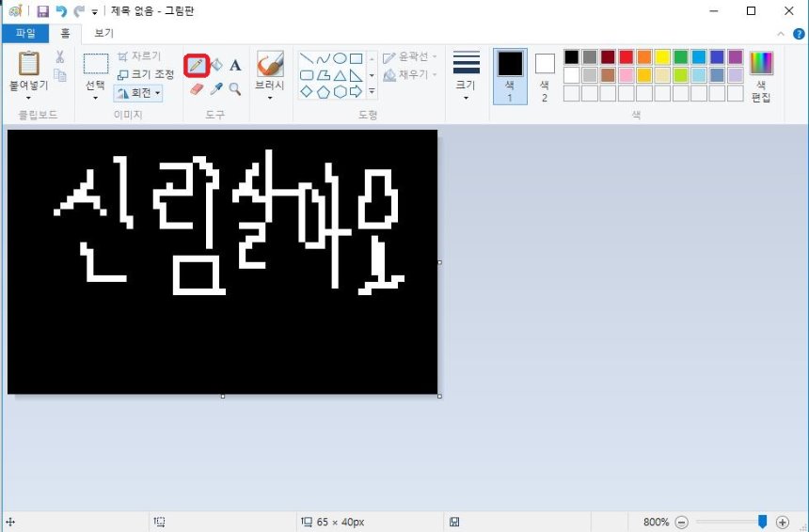
Task: Open Customize Quick Access Toolbar dropdown
Action: coord(94,12)
